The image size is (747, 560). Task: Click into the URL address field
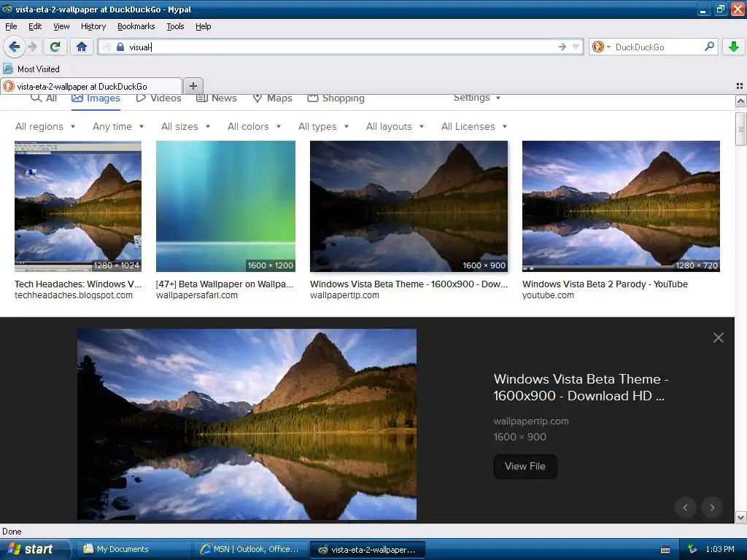click(341, 47)
